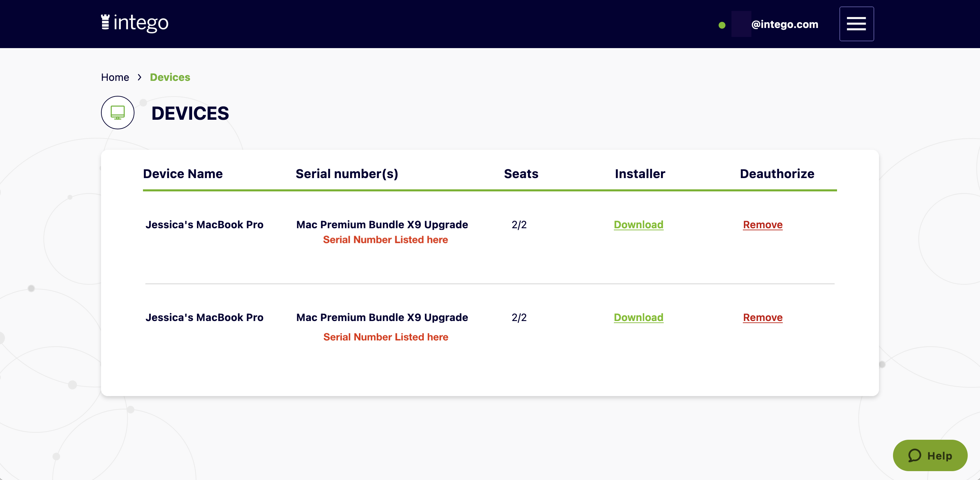The width and height of the screenshot is (980, 480).
Task: Remove first Jessica's MacBook Pro device
Action: (x=763, y=224)
